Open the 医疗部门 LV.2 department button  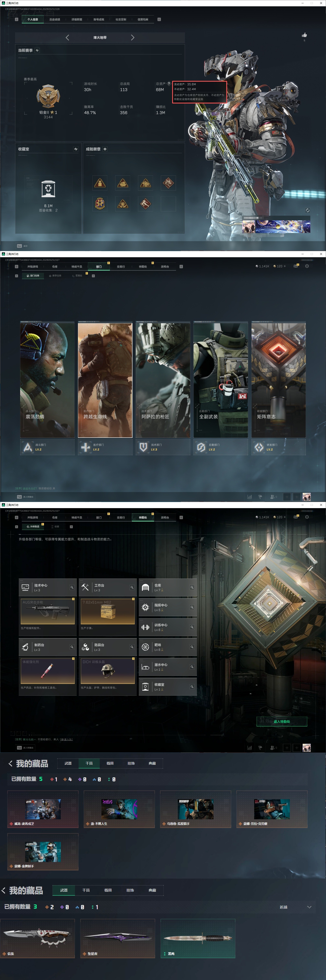105,447
